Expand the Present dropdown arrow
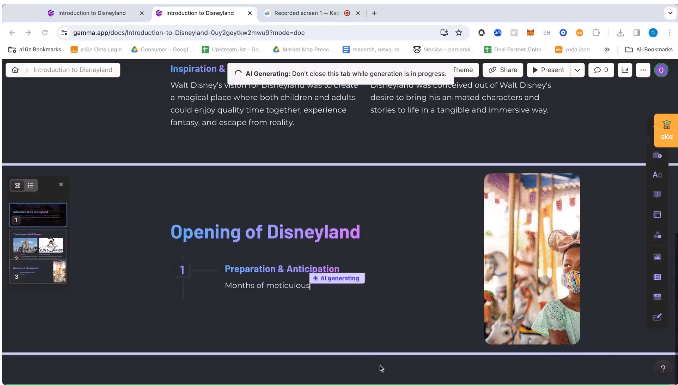The height and width of the screenshot is (385, 678). pyautogui.click(x=577, y=70)
